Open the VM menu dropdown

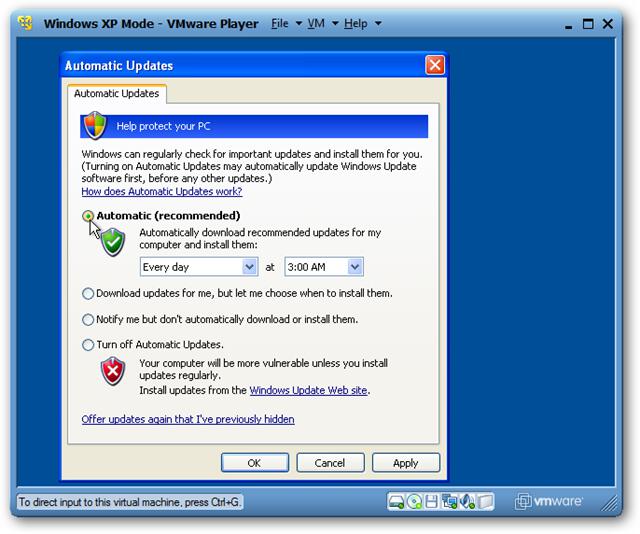[322, 23]
